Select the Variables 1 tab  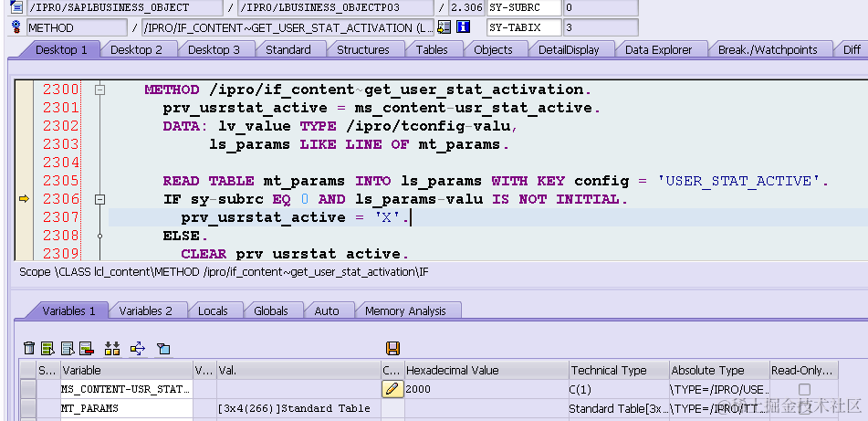pyautogui.click(x=68, y=311)
